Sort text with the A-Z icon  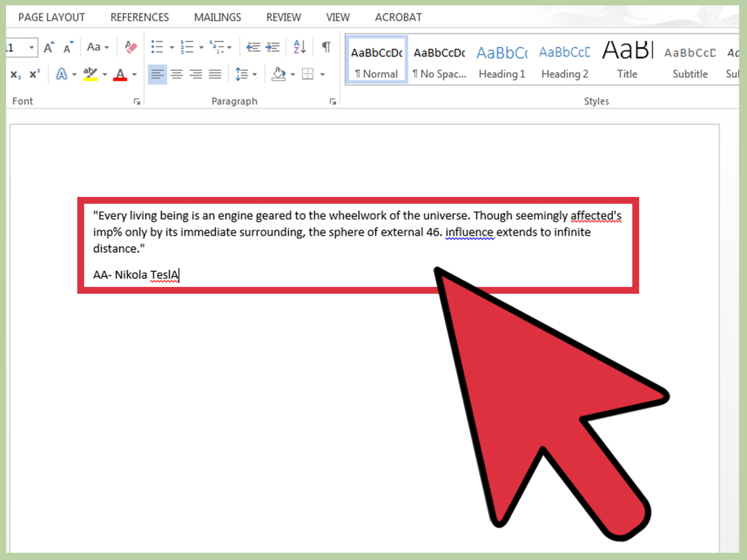point(300,47)
